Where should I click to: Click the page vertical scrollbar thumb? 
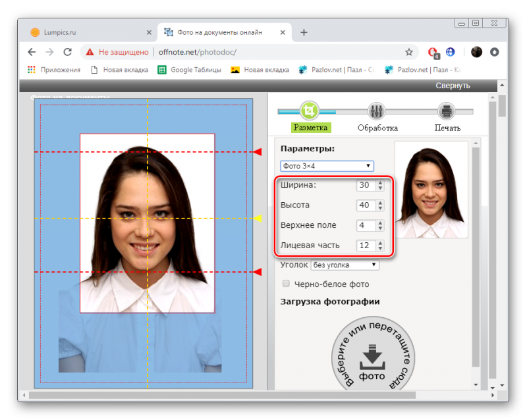tap(502, 106)
